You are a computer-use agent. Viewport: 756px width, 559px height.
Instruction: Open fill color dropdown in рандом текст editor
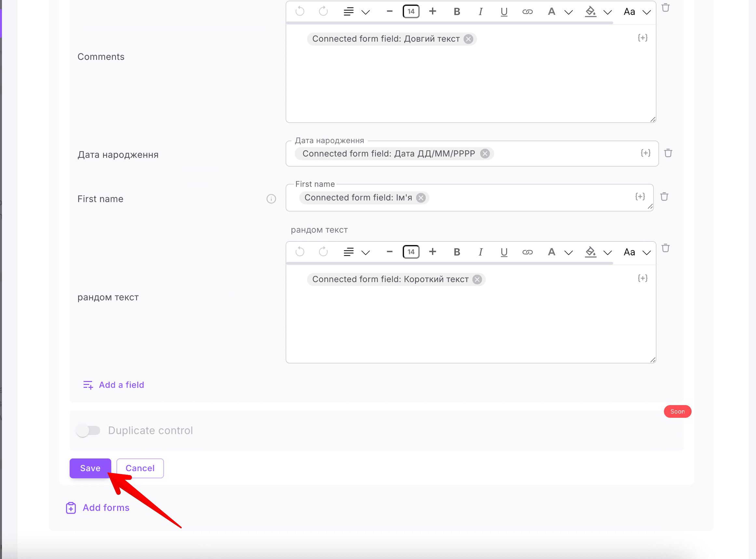tap(608, 252)
